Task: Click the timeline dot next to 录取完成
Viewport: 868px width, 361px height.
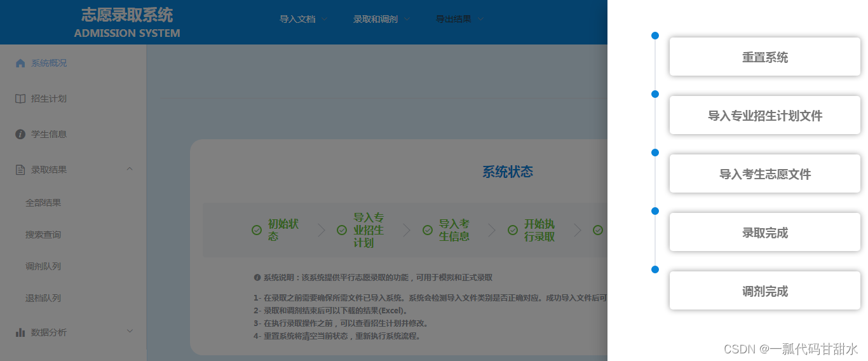Action: click(x=655, y=211)
